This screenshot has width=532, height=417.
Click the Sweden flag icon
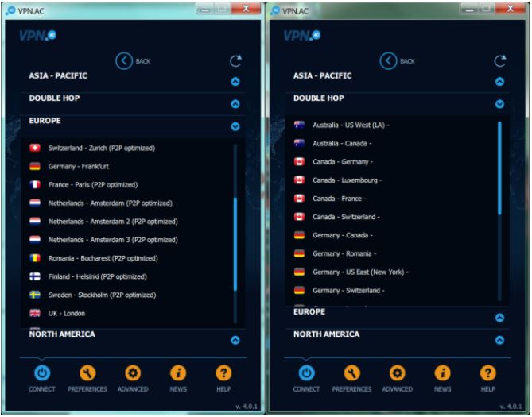pos(35,295)
